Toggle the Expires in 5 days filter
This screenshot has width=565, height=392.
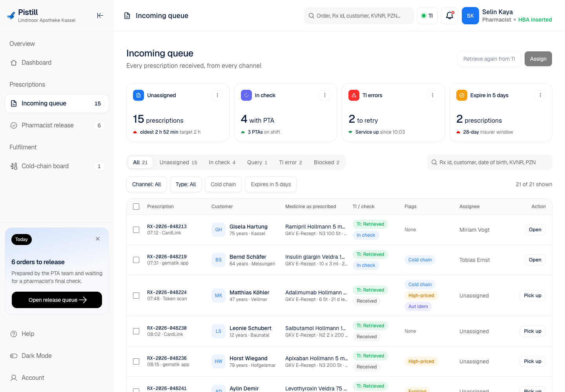click(x=271, y=184)
